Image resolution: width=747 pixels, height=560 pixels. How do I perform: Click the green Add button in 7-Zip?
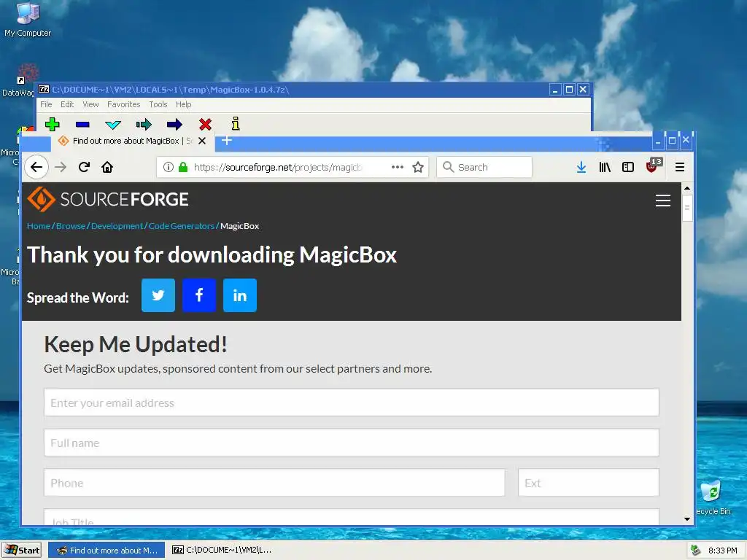(x=52, y=124)
